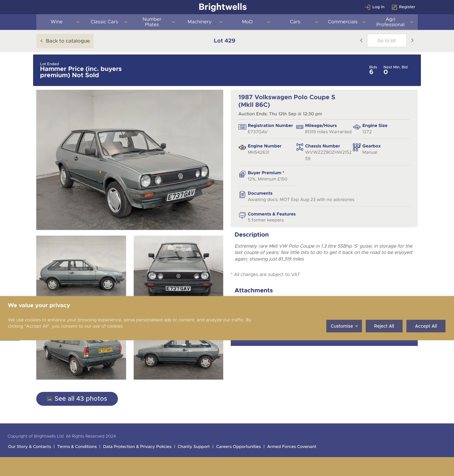This screenshot has width=454, height=476.
Task: Click the Lot 429 heading
Action: 224,41
